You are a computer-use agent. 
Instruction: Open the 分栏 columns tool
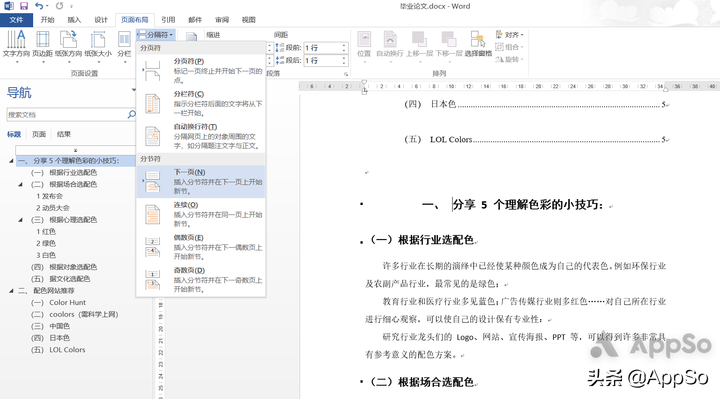[x=124, y=45]
